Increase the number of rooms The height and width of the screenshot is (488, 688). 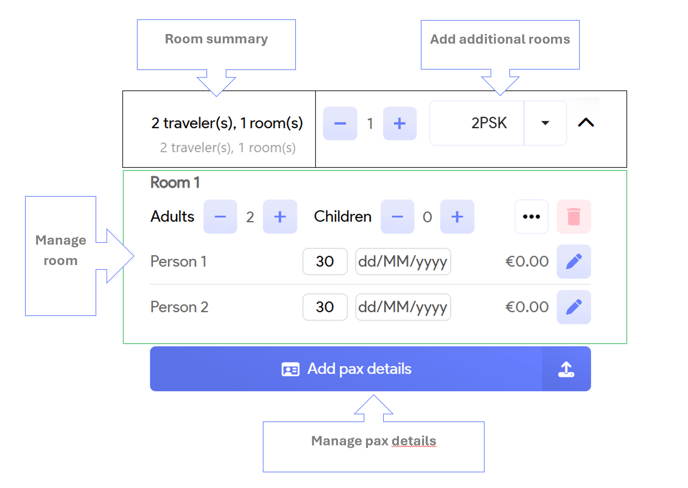[400, 124]
